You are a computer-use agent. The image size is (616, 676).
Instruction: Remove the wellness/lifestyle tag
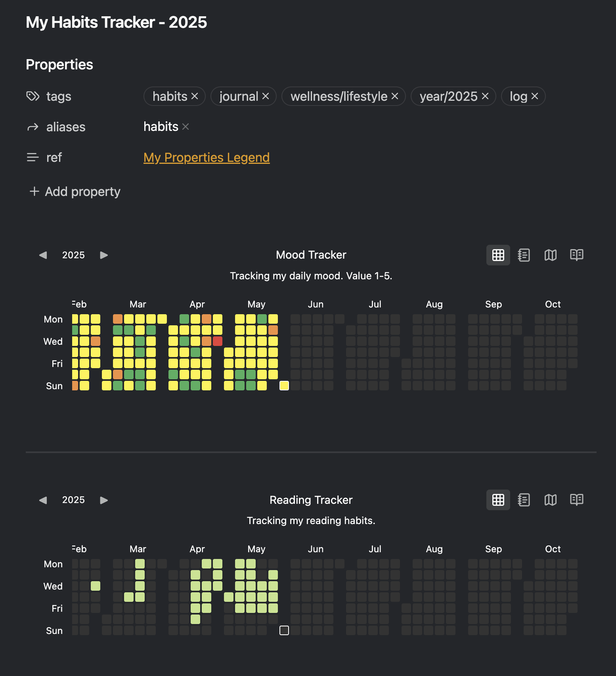click(395, 96)
